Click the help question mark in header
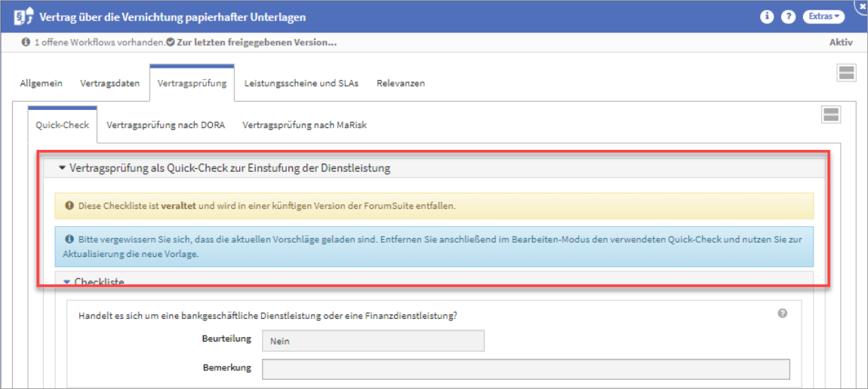868x389 pixels. [x=789, y=17]
